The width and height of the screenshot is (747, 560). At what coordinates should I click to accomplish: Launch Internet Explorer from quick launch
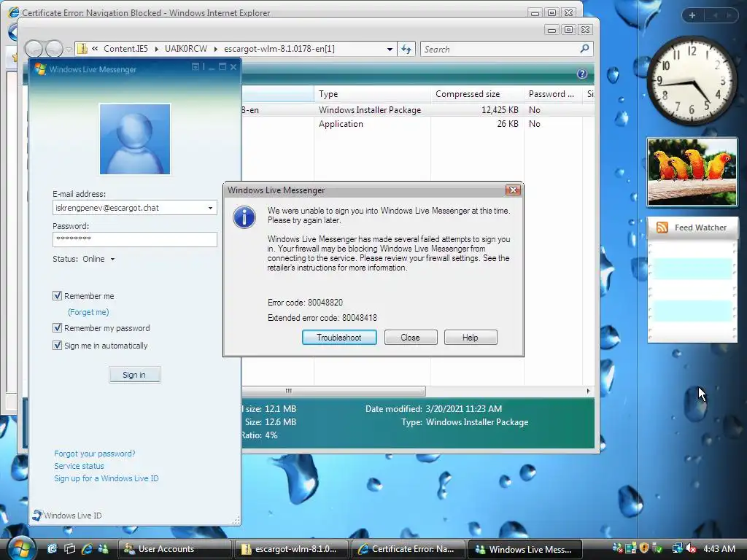pos(87,548)
